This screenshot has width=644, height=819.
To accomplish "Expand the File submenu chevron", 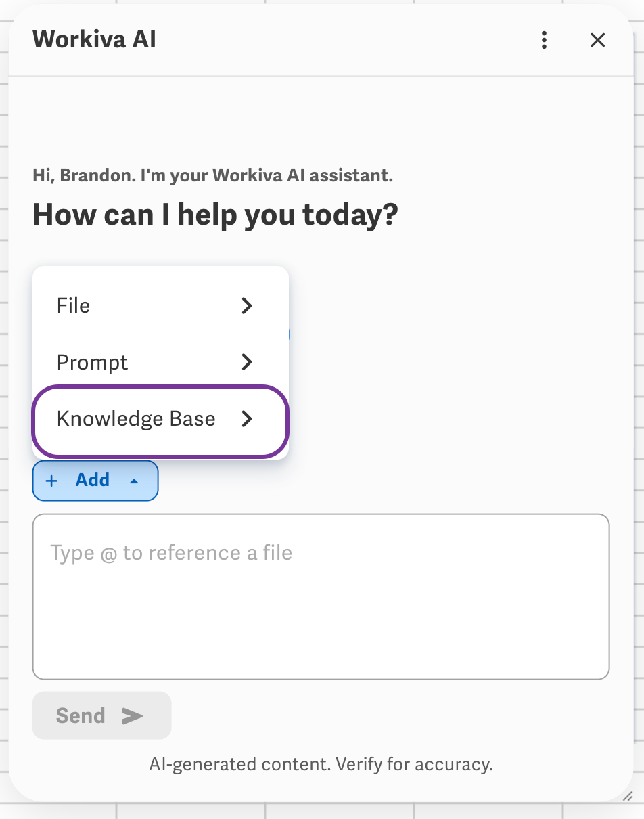I will (247, 306).
